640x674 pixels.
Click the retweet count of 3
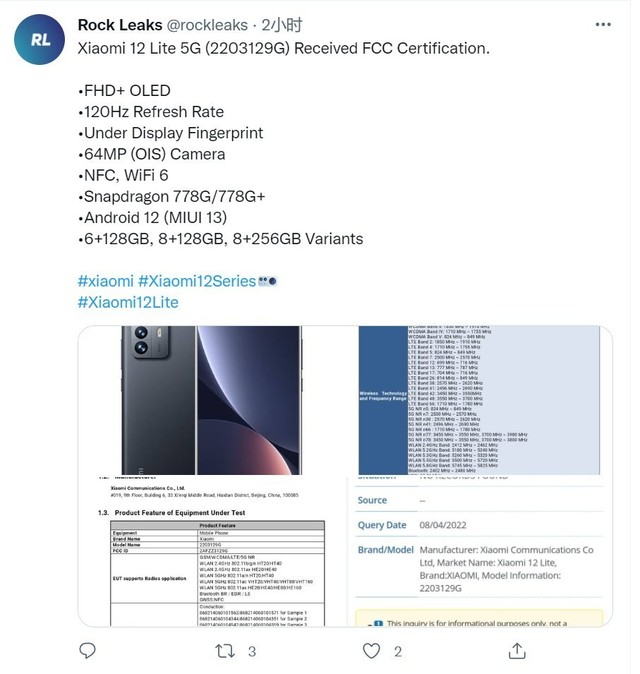(x=252, y=652)
